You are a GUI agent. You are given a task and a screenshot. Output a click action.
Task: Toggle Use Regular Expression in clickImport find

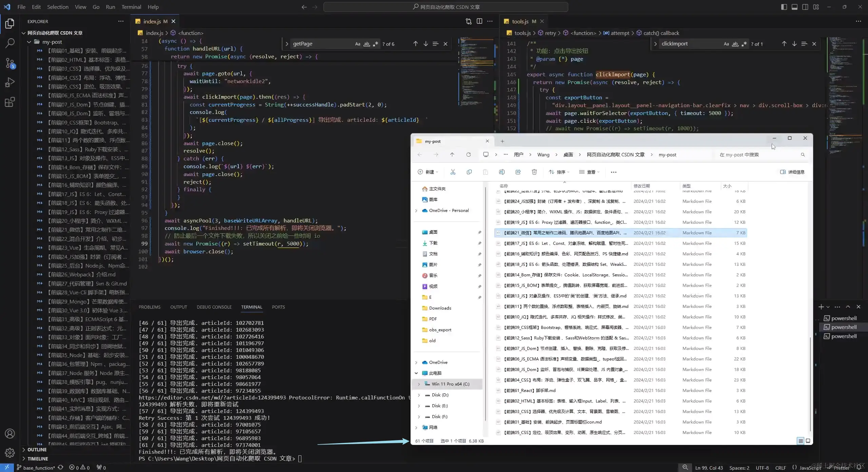click(x=744, y=44)
